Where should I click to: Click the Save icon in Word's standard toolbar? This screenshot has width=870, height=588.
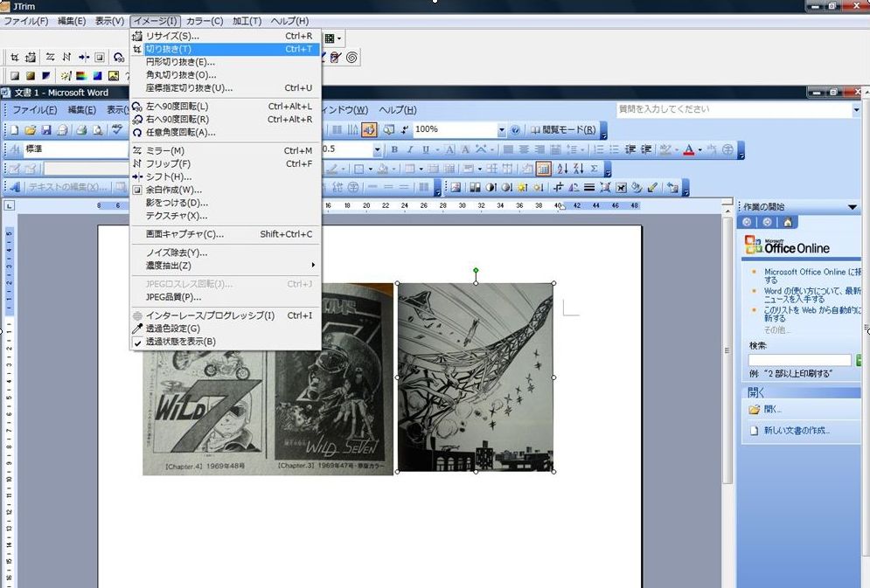(46, 130)
